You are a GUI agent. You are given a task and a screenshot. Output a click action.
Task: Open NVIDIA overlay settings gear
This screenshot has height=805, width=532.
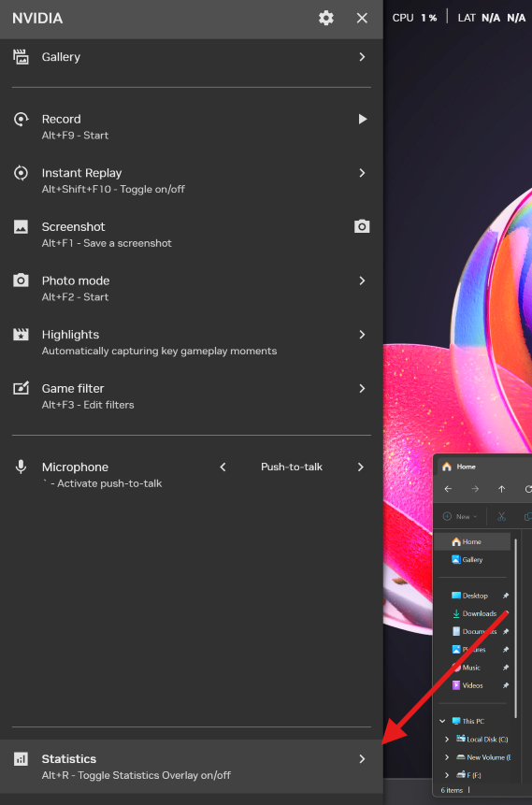[x=326, y=18]
